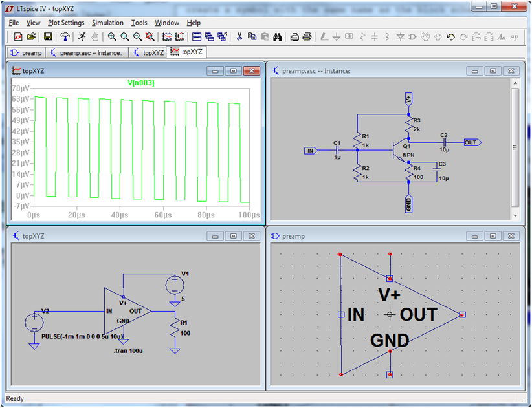This screenshot has height=408, width=532.
Task: Click the scissors Cut icon
Action: point(239,37)
